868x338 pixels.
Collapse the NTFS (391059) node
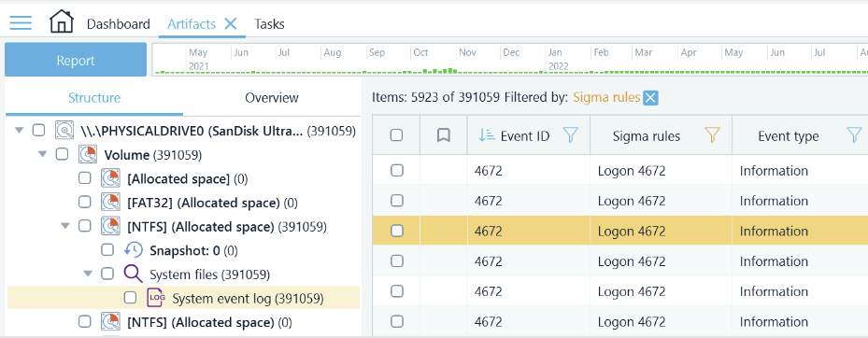66,226
